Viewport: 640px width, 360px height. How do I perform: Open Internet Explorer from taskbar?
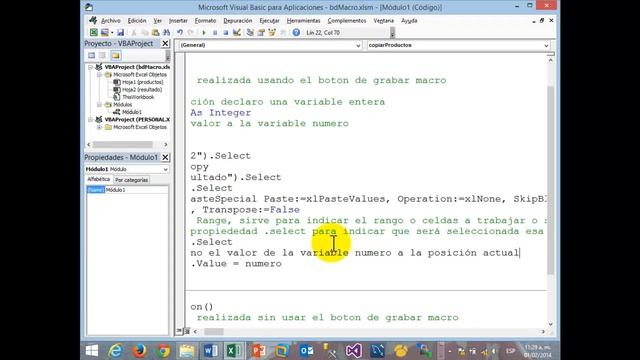(x=116, y=351)
